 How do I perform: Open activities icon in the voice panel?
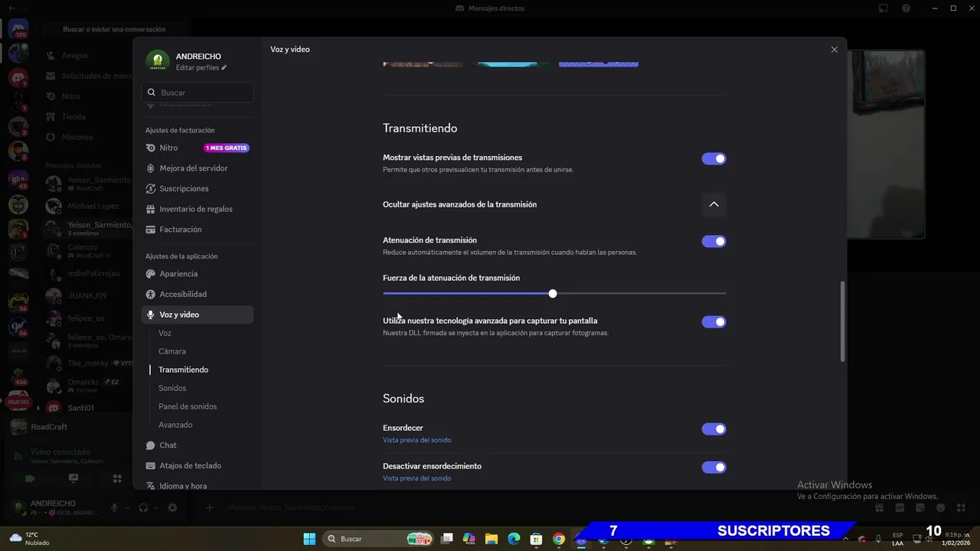coord(117,478)
